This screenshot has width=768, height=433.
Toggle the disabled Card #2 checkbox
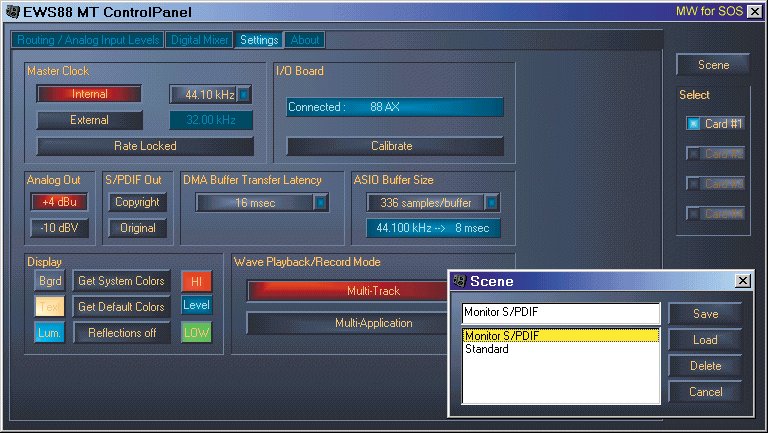tap(693, 153)
